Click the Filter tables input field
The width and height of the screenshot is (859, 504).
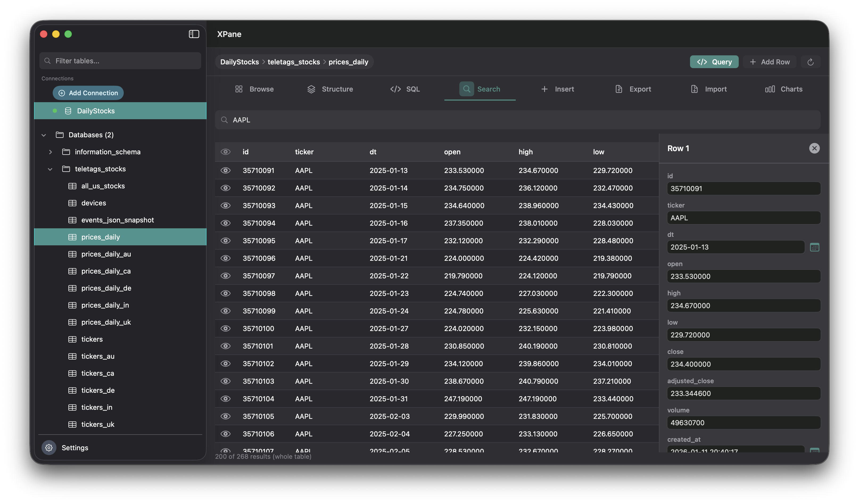point(120,61)
